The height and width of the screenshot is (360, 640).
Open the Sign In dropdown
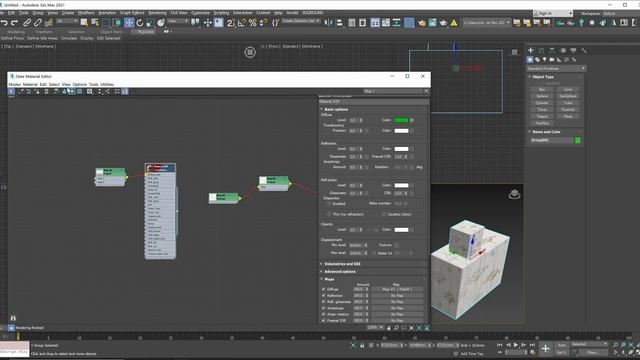[553, 13]
